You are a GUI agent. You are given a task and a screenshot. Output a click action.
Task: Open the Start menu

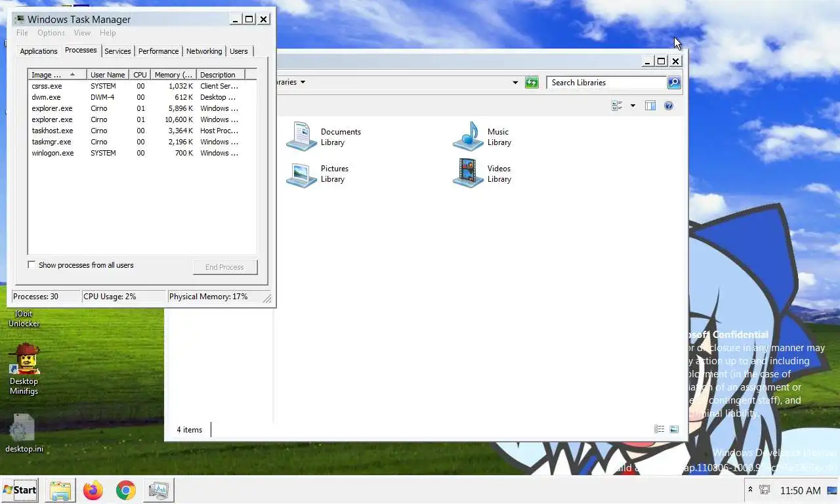pyautogui.click(x=20, y=490)
